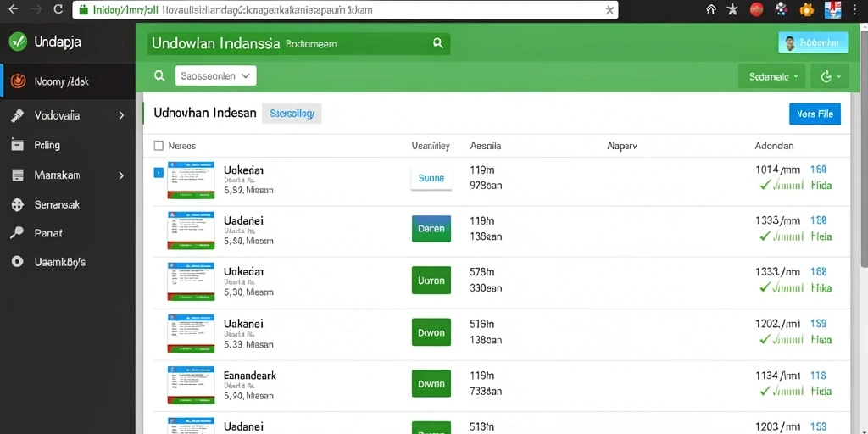Click the globe icon beside Serransak

pyautogui.click(x=18, y=205)
